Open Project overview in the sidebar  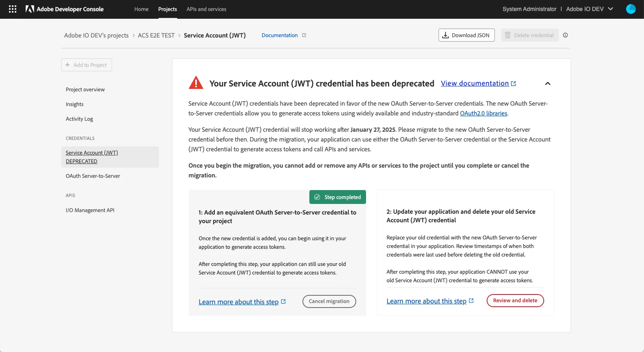point(85,89)
